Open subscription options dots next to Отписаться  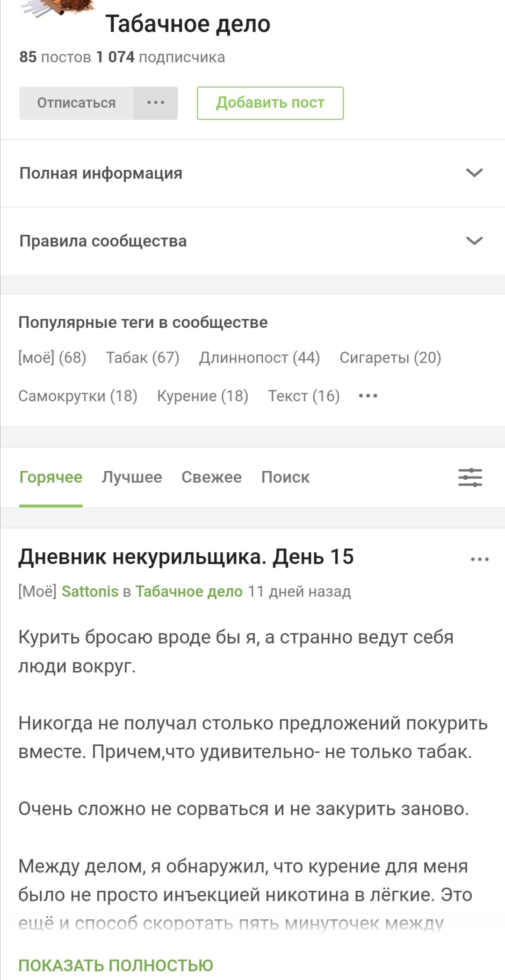(x=156, y=103)
